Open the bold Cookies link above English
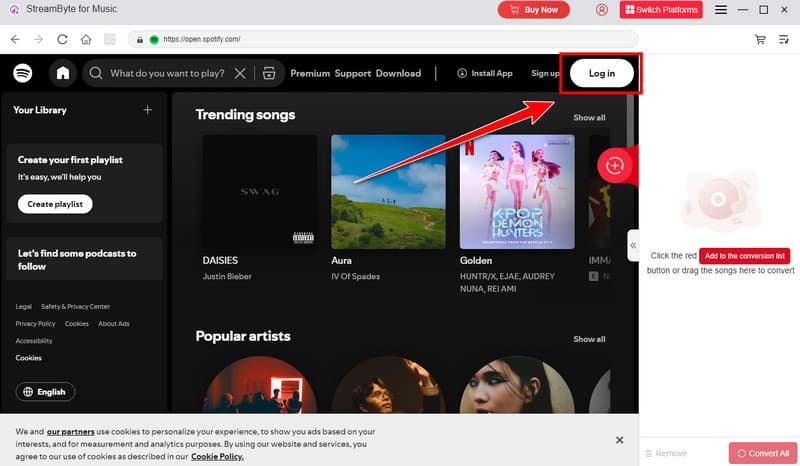 pos(29,358)
